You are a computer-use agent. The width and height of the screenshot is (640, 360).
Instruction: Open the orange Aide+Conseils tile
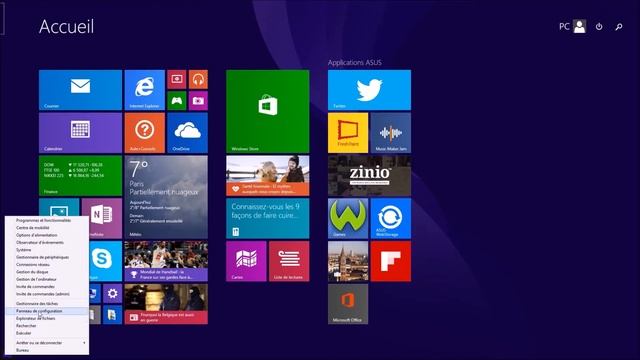(x=144, y=133)
